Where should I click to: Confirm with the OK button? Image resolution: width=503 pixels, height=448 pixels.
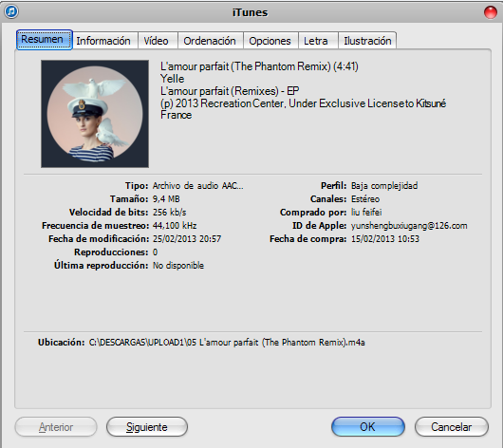(368, 427)
